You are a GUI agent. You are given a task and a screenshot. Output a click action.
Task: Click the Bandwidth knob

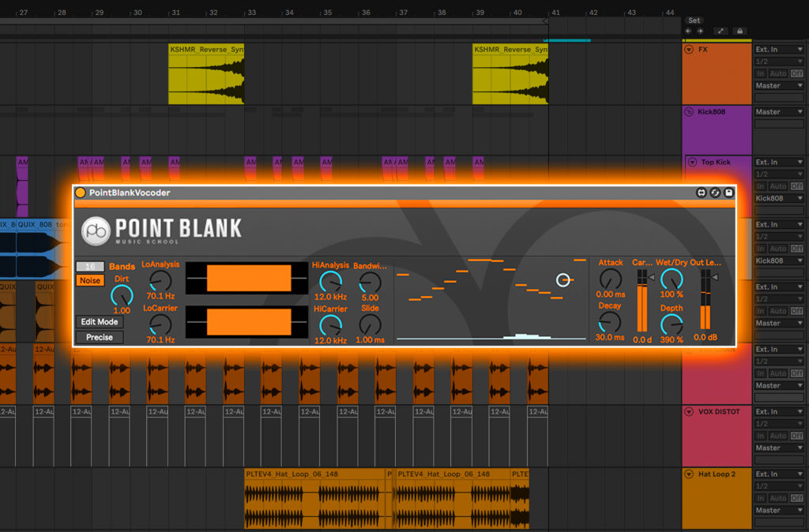[x=370, y=283]
